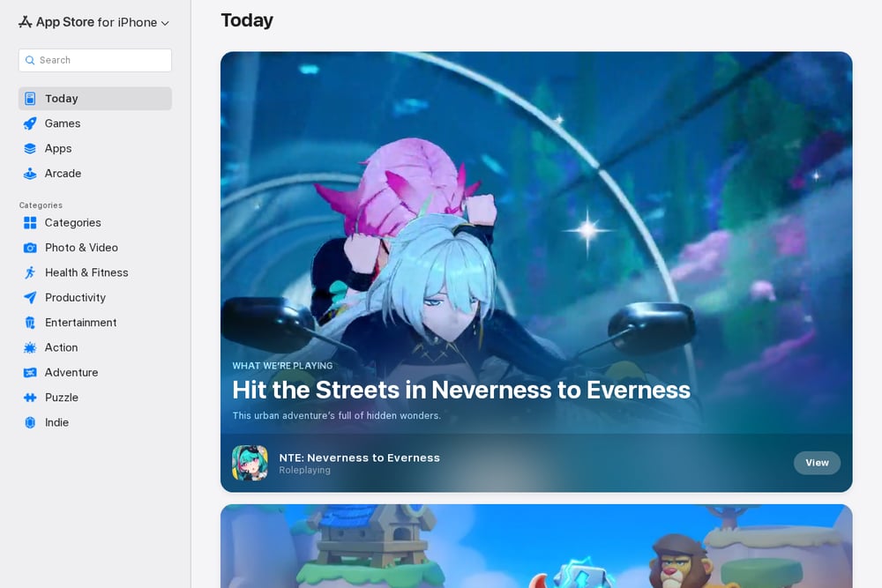Open Indie category text
882x588 pixels.
coord(56,422)
